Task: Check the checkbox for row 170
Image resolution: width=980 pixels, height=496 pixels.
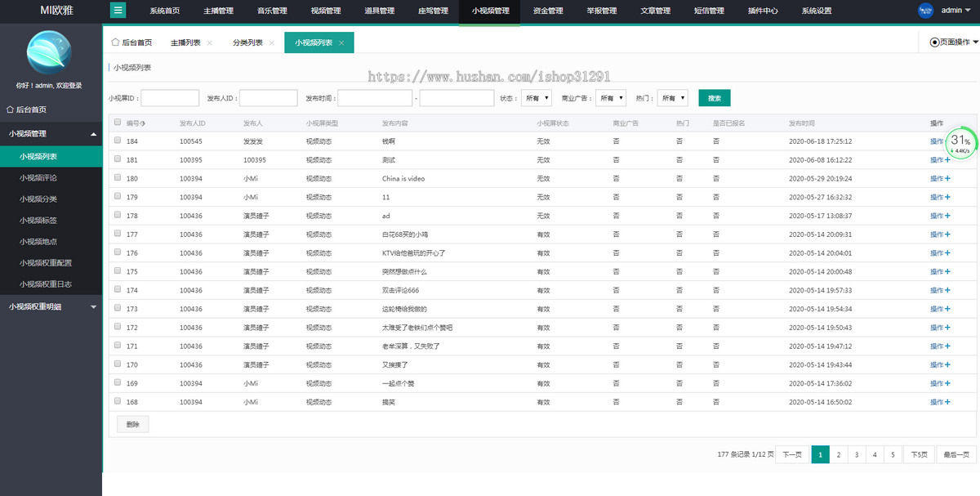Action: [x=118, y=364]
